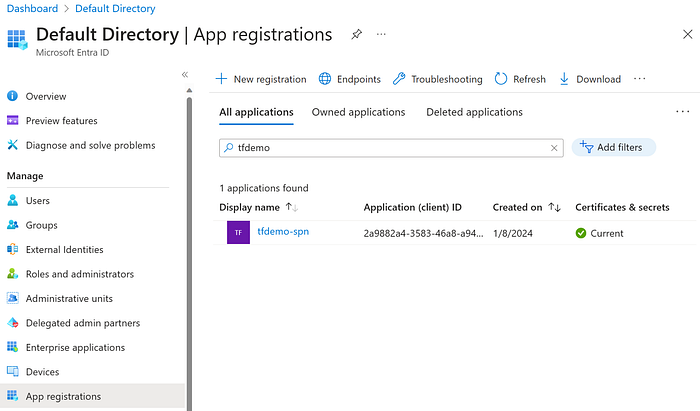This screenshot has height=411, width=700.
Task: Open Roles and administrators
Action: point(79,274)
